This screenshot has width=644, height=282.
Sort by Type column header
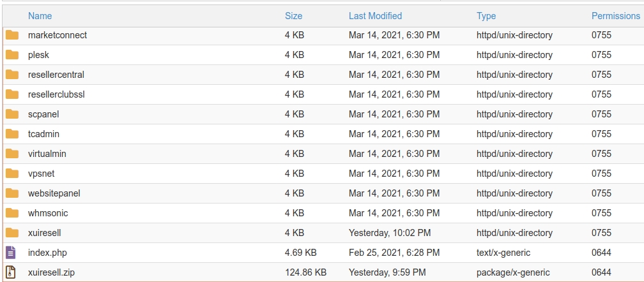point(486,16)
